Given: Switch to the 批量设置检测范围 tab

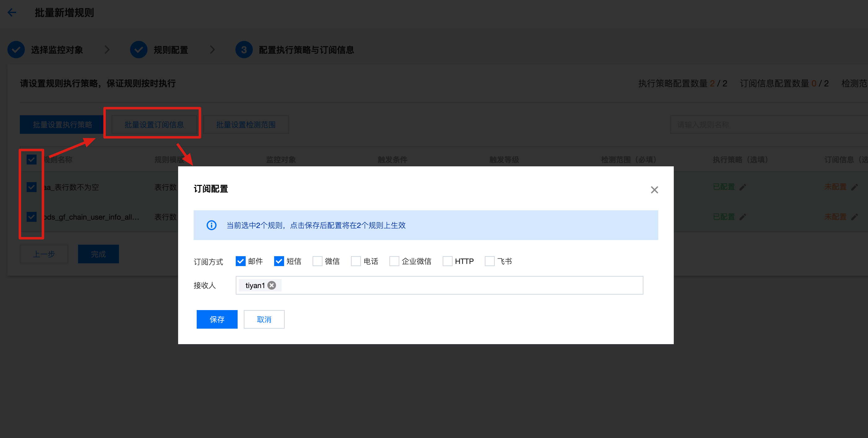Looking at the screenshot, I should pos(246,125).
